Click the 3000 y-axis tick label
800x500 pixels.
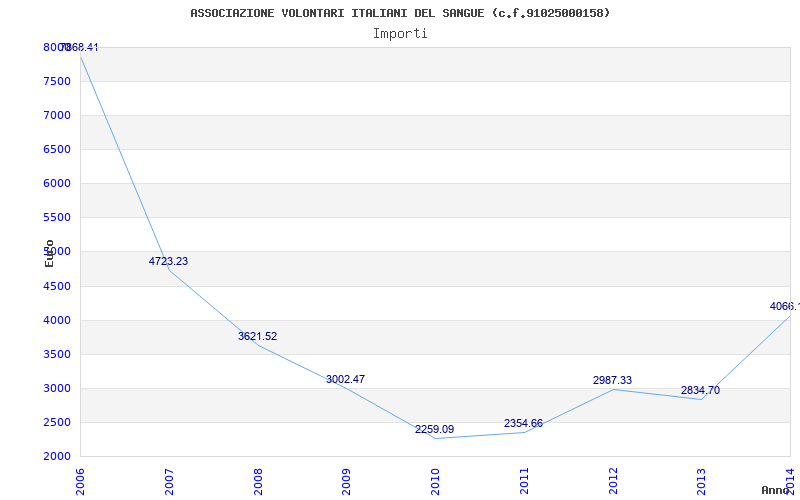coord(57,388)
